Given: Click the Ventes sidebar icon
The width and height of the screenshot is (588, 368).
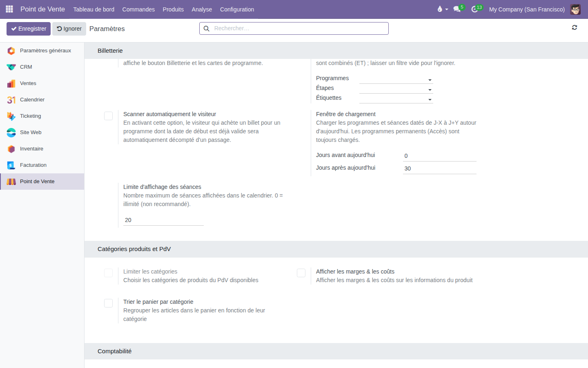Looking at the screenshot, I should pyautogui.click(x=11, y=83).
